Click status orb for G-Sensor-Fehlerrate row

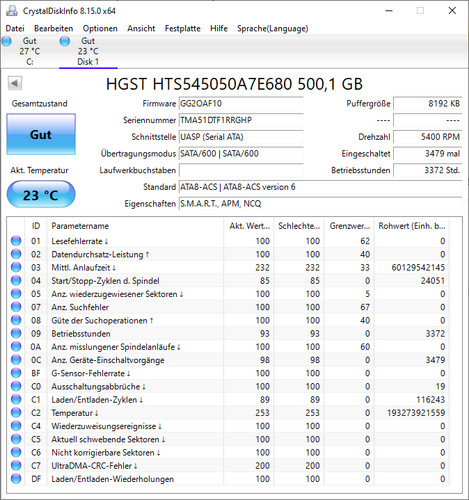click(16, 373)
